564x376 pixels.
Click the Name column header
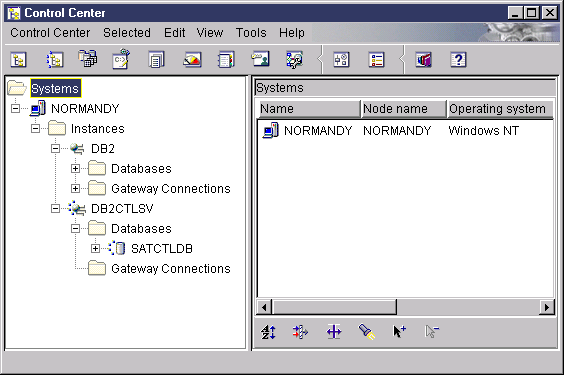tap(309, 109)
